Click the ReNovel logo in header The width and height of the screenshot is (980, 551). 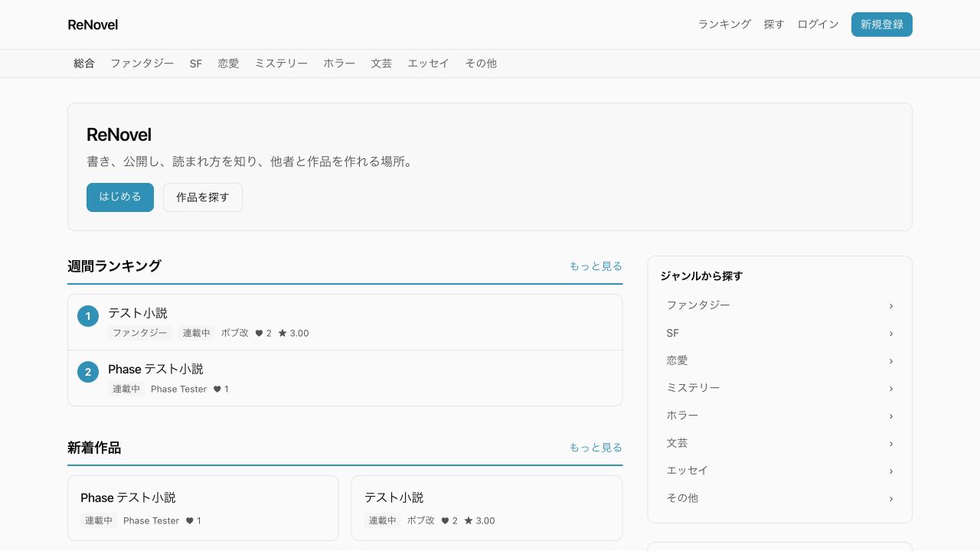point(93,24)
